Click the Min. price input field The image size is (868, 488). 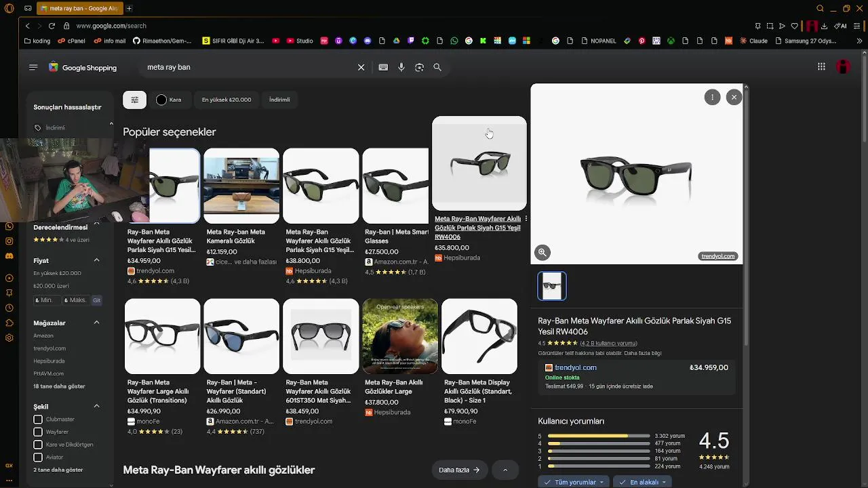[x=47, y=300]
